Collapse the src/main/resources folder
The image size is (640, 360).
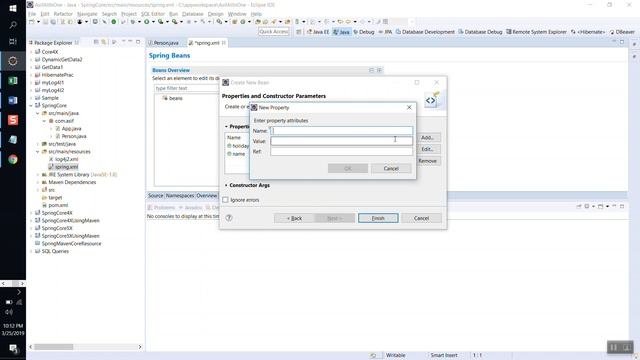38,152
